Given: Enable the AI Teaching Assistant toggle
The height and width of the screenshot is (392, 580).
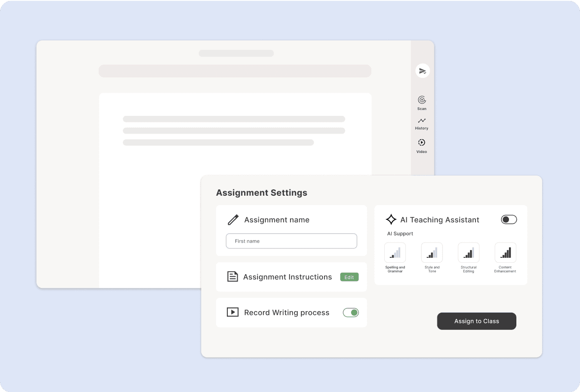Looking at the screenshot, I should point(508,219).
